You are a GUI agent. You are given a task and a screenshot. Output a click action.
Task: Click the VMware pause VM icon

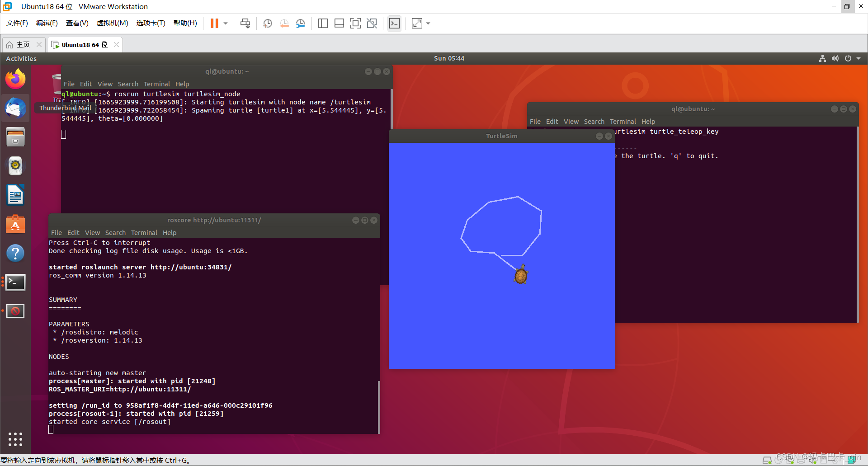214,23
